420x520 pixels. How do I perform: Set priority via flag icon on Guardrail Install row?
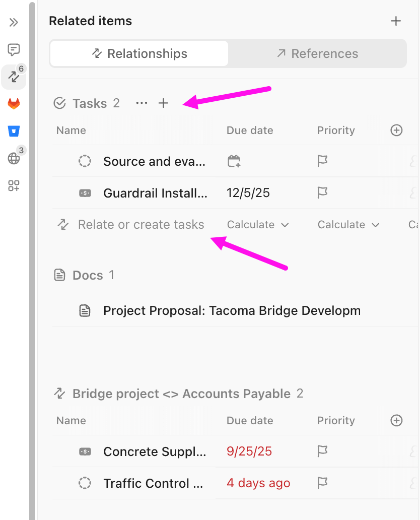[322, 192]
